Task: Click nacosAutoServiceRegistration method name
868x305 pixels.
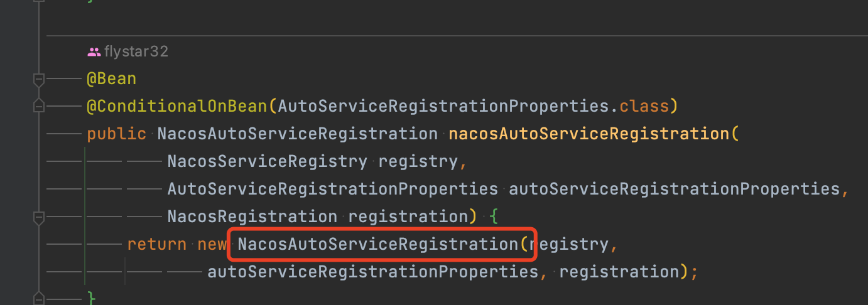Action: click(x=589, y=134)
